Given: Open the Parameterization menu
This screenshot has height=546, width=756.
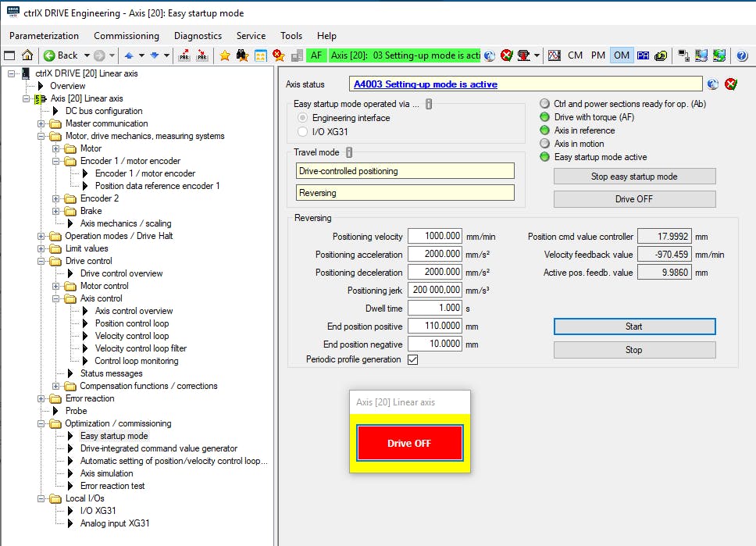Looking at the screenshot, I should [x=44, y=36].
